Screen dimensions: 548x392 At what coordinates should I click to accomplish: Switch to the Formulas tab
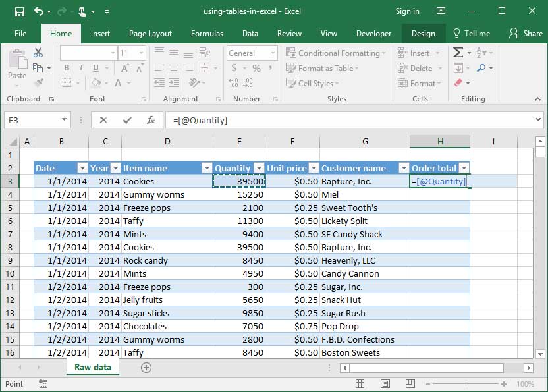[207, 34]
